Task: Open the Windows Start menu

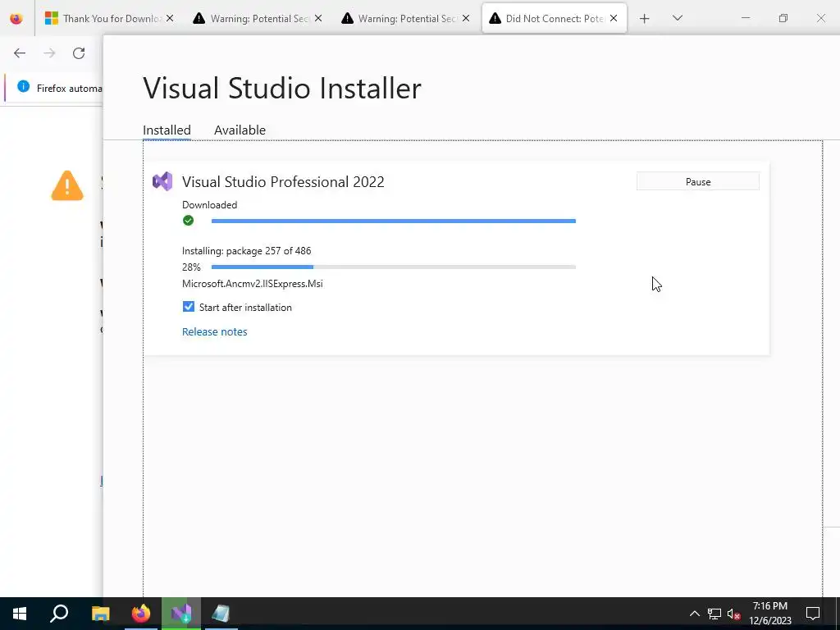Action: (x=20, y=614)
